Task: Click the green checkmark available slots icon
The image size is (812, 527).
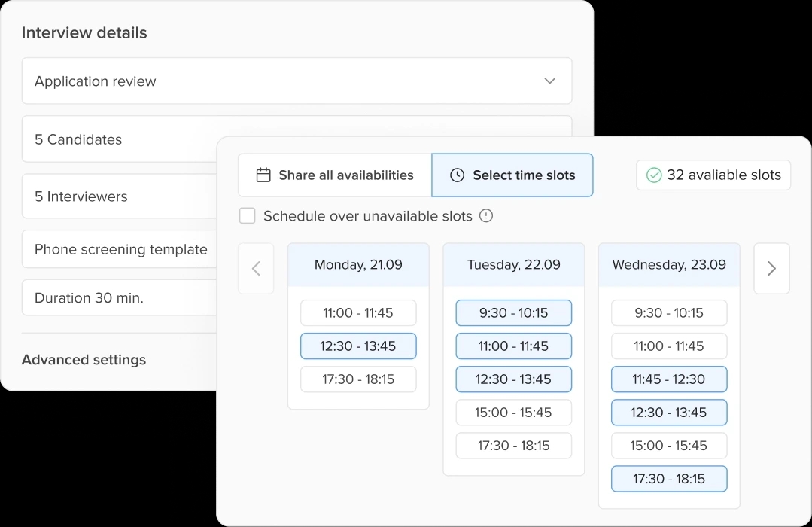Action: click(x=654, y=175)
